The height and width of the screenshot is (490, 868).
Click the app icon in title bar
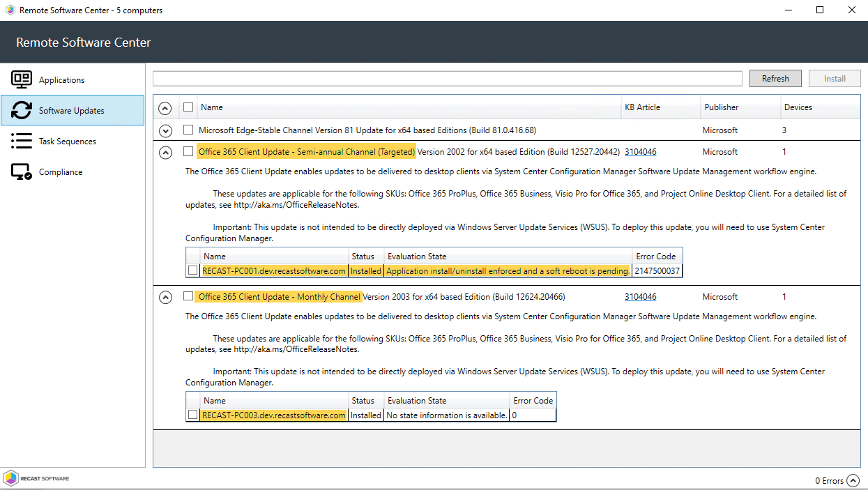click(x=10, y=10)
